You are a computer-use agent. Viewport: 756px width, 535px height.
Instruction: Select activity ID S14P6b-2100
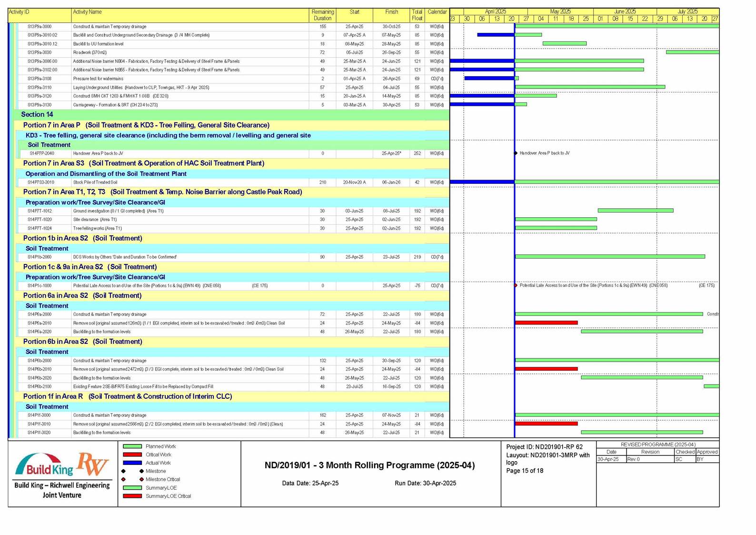click(40, 387)
